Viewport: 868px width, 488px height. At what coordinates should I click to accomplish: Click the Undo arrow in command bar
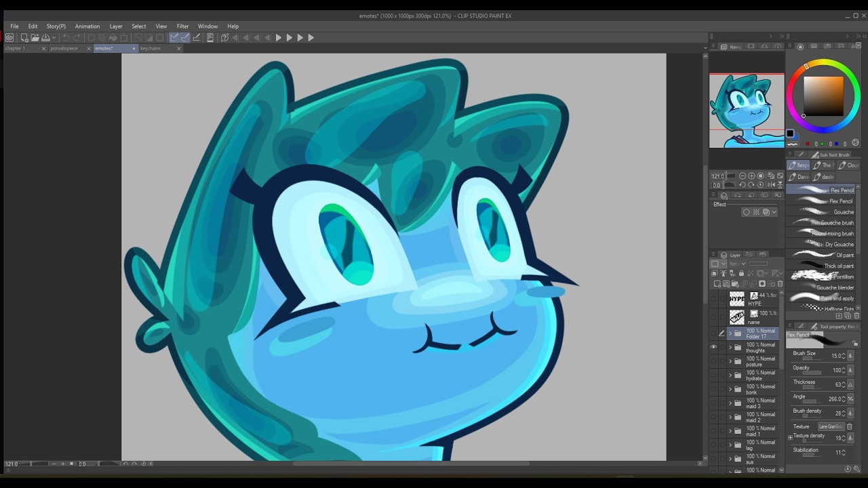point(66,38)
